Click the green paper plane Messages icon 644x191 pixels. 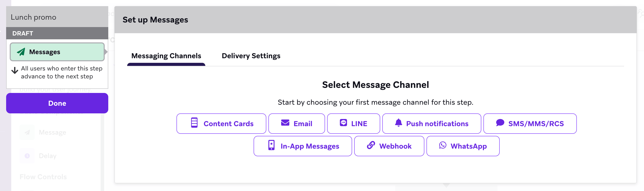click(x=21, y=52)
